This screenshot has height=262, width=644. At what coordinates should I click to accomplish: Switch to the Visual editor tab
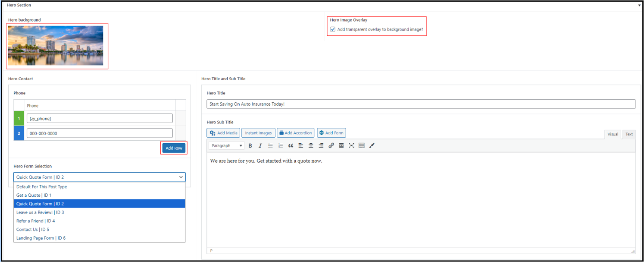tap(613, 134)
